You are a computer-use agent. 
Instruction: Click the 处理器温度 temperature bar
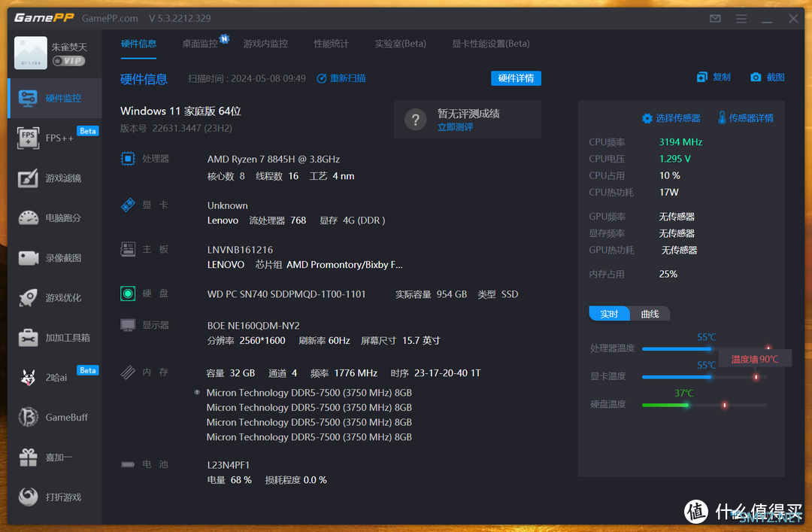pyautogui.click(x=704, y=349)
